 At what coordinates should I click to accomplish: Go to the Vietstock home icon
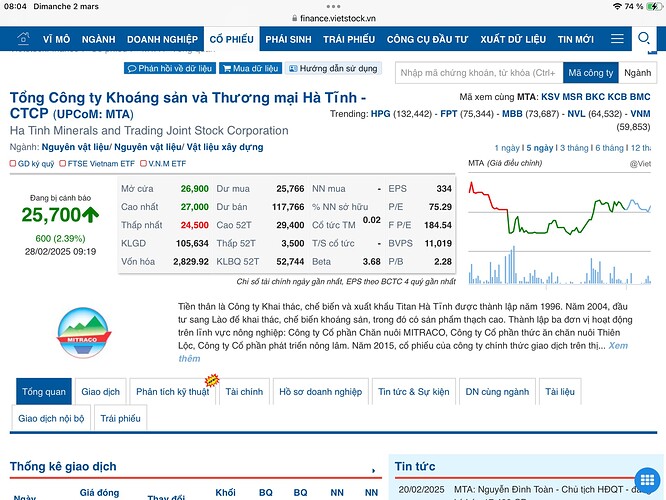(21, 39)
